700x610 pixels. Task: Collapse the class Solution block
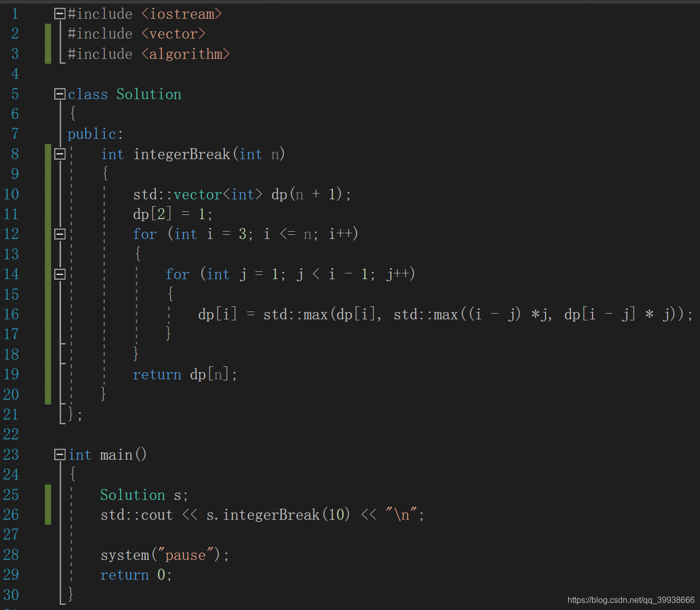(x=60, y=94)
